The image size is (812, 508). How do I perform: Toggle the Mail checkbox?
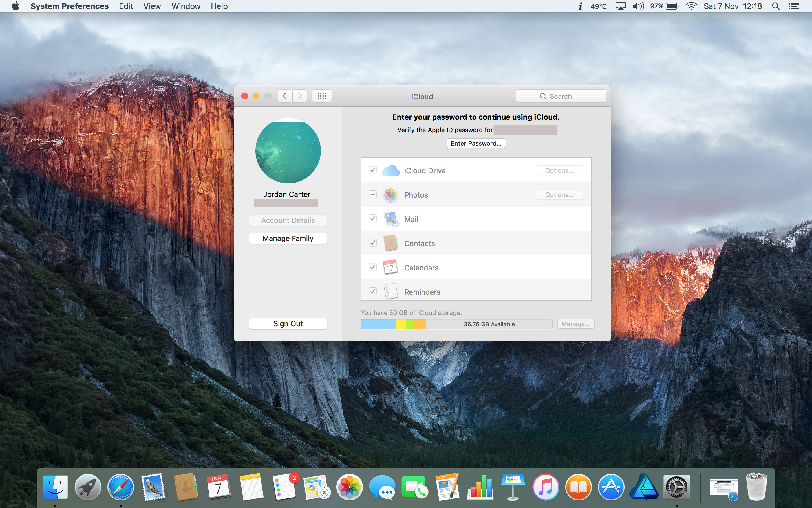[372, 218]
